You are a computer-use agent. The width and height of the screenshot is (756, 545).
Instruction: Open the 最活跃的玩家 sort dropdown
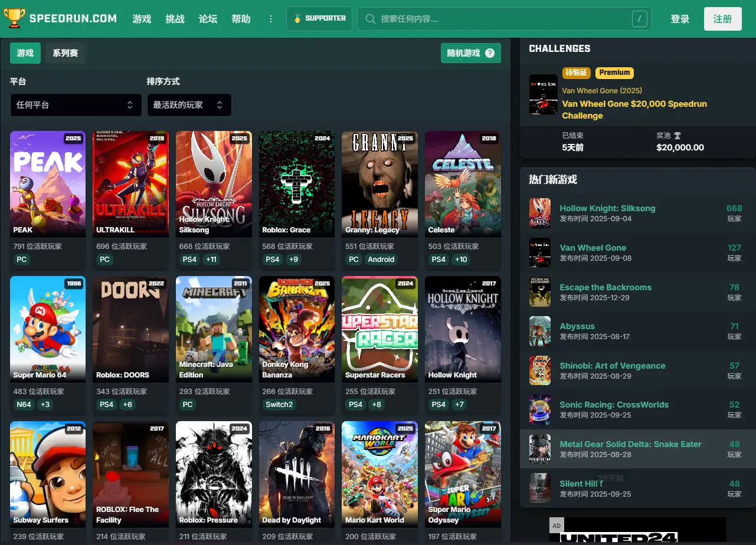coord(189,105)
